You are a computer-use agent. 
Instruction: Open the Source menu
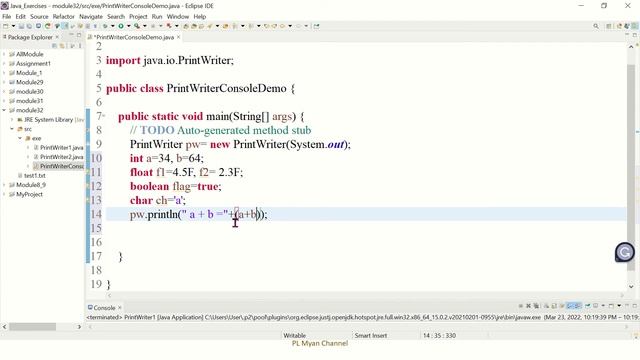[39, 17]
